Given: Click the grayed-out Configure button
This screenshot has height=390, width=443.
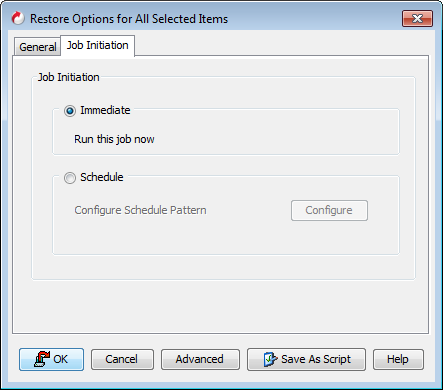Looking at the screenshot, I should tap(329, 210).
